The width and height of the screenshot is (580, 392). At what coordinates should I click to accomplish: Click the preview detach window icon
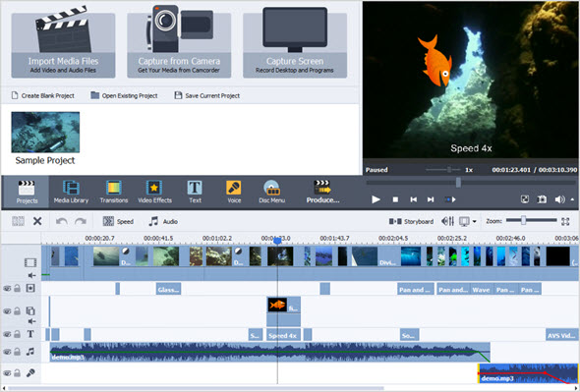(525, 199)
